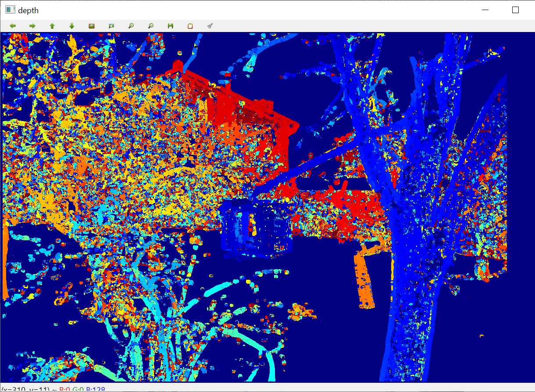Pick the blue box structure in center
The image size is (535, 392).
pyautogui.click(x=257, y=228)
